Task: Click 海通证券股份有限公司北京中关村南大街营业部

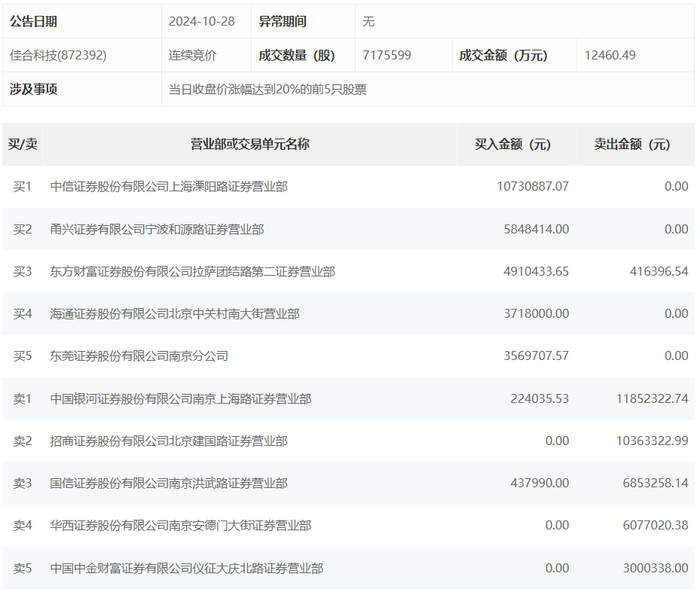Action: [x=175, y=314]
